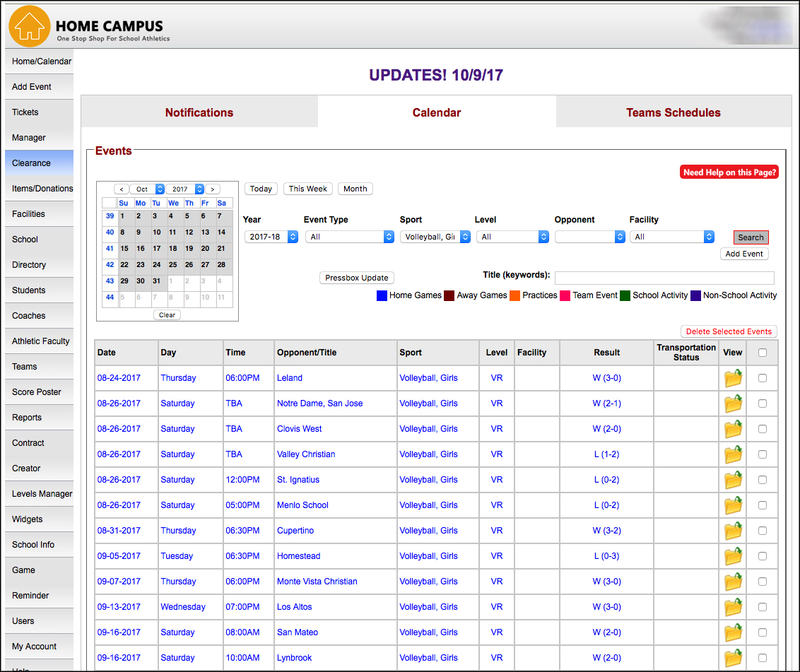800x672 pixels.
Task: Open the view folder icon for Clovis West
Action: pos(733,429)
